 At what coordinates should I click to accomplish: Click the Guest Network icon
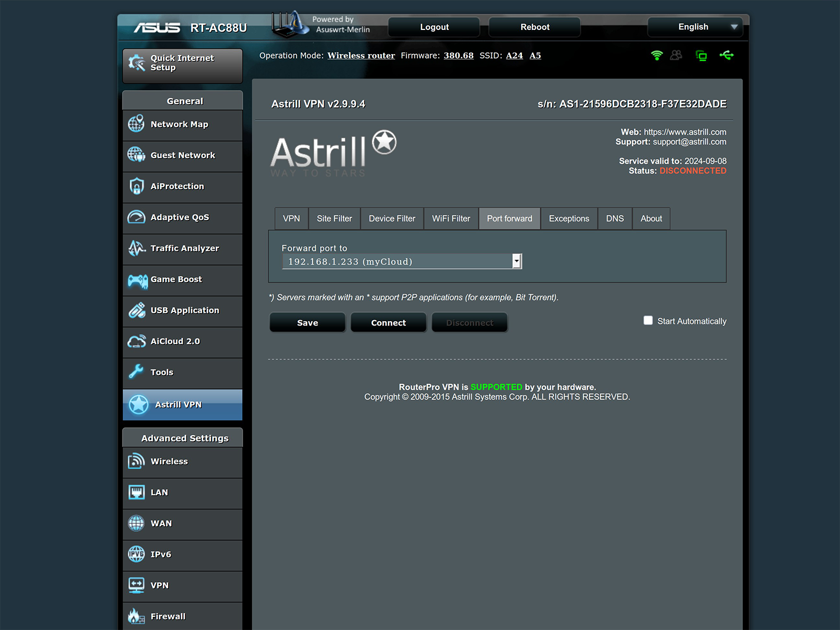point(136,155)
